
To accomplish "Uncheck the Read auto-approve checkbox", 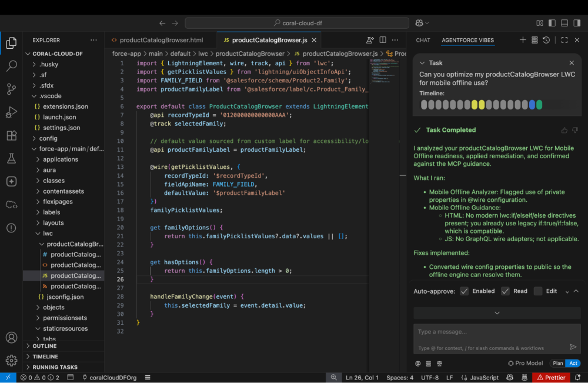I will 505,291.
